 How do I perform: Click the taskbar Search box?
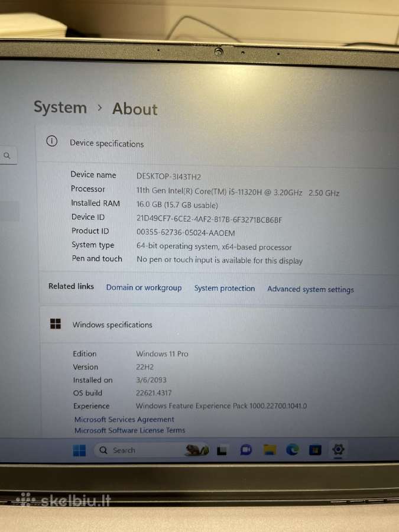click(152, 450)
